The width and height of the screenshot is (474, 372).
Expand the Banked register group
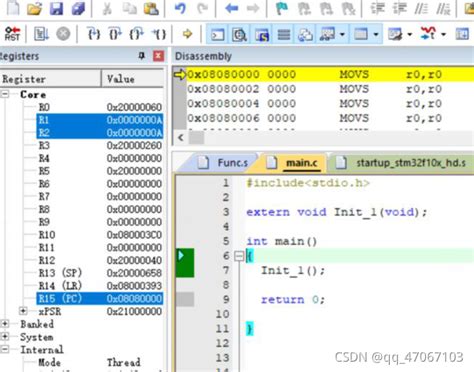[5, 324]
